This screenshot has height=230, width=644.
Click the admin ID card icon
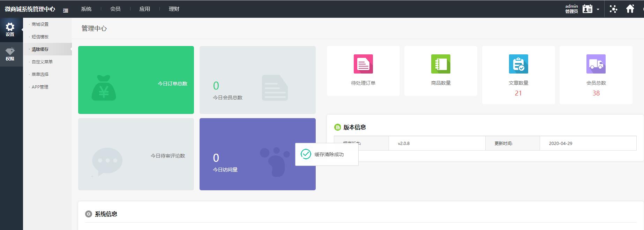coord(587,9)
